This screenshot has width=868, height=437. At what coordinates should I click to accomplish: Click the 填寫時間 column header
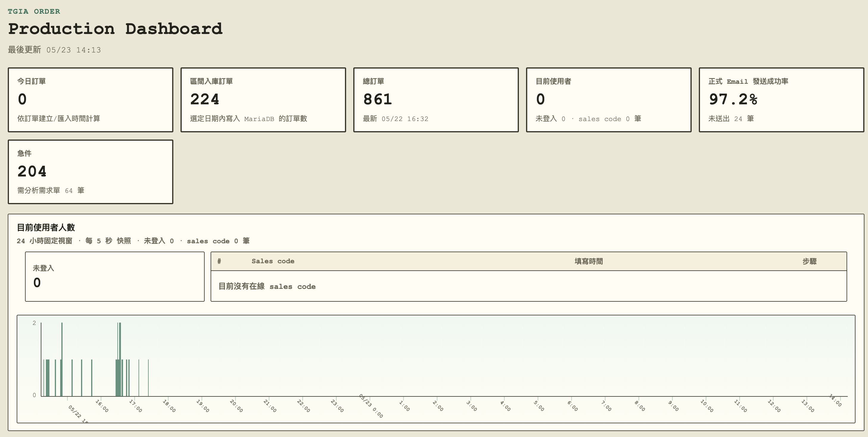[589, 261]
